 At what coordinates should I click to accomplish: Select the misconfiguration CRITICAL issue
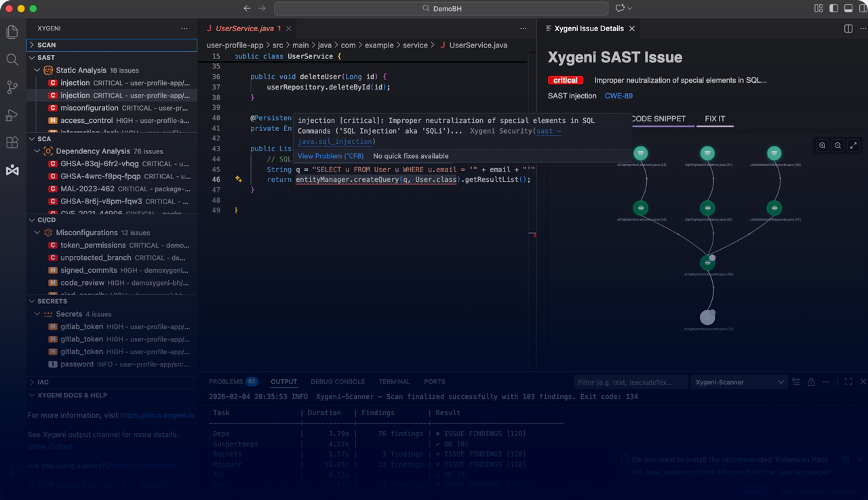112,108
